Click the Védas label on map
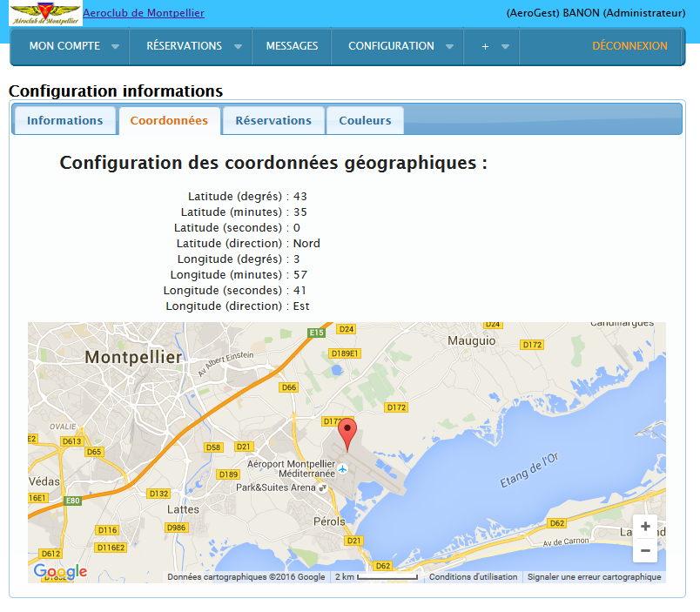Screen dimensions: 700x612 tap(44, 481)
